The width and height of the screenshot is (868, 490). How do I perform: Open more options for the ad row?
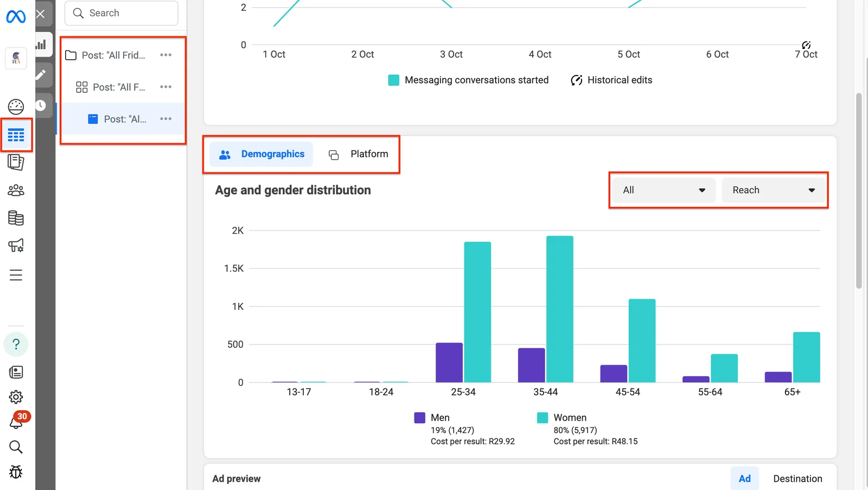[166, 119]
